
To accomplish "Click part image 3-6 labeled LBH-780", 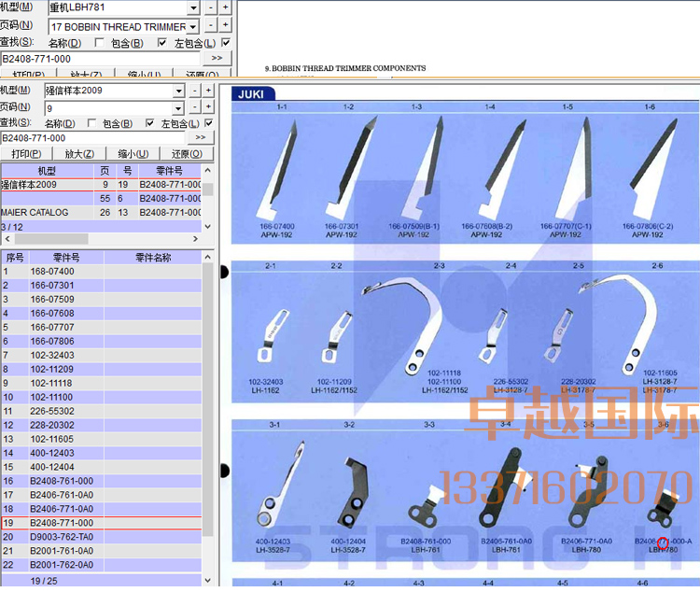I will coord(663,509).
